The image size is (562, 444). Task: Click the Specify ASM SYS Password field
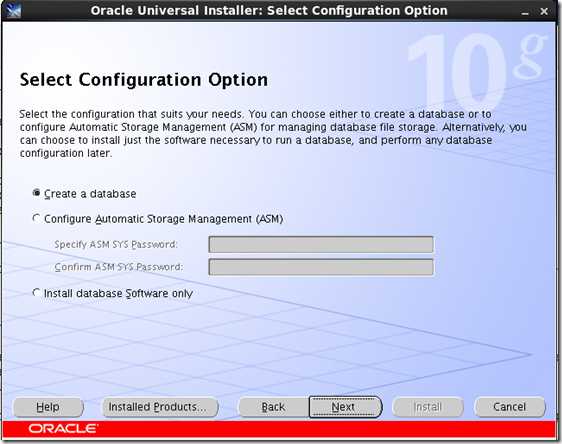tap(321, 244)
